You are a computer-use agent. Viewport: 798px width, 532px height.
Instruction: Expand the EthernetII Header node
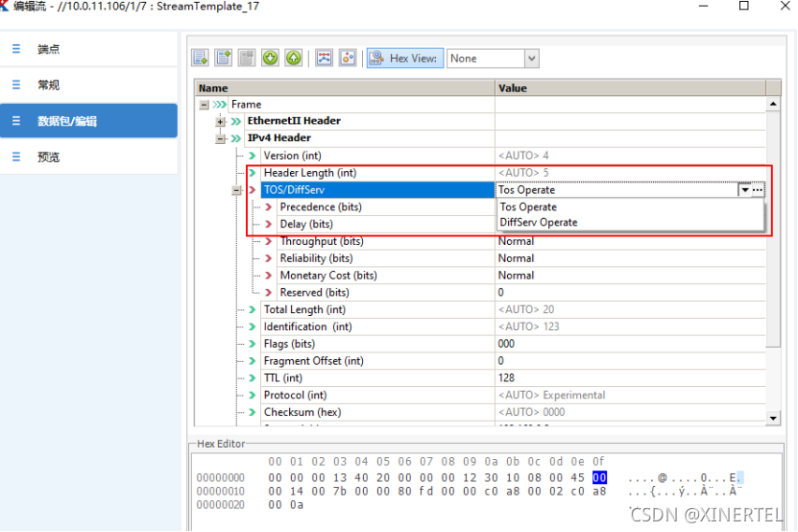(220, 121)
